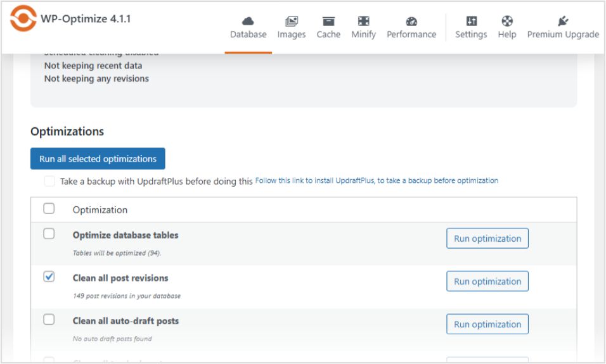Click 'Not keeping recent data' text

tap(93, 66)
